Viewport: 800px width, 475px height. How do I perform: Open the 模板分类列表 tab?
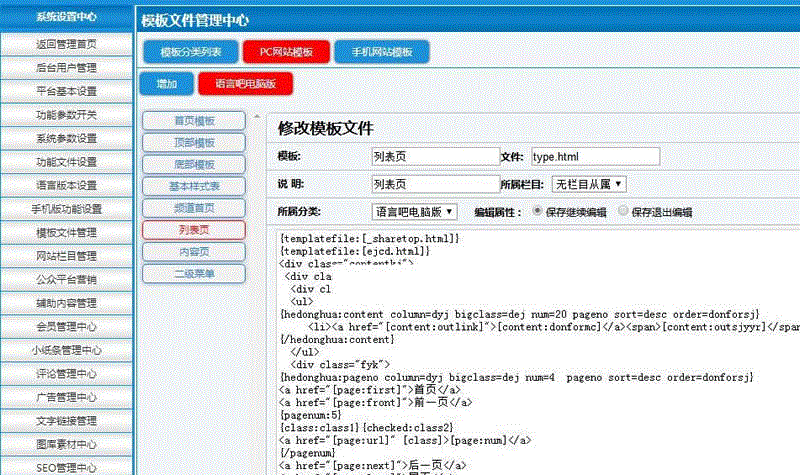coord(190,51)
